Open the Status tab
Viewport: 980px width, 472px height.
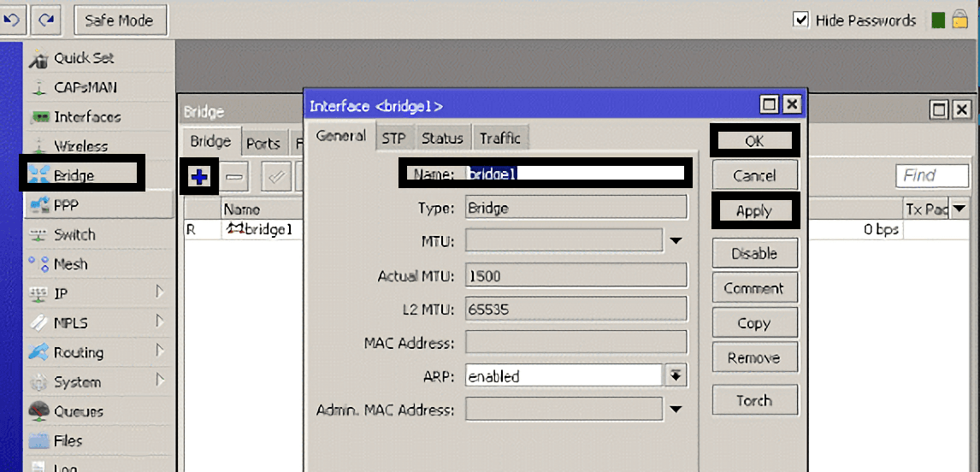pos(442,139)
